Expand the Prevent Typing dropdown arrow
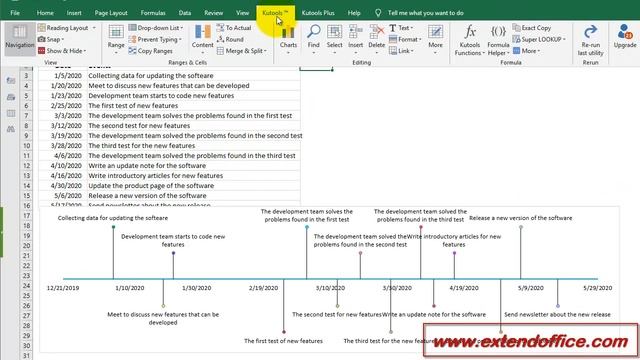This screenshot has width=640, height=360. click(x=180, y=40)
